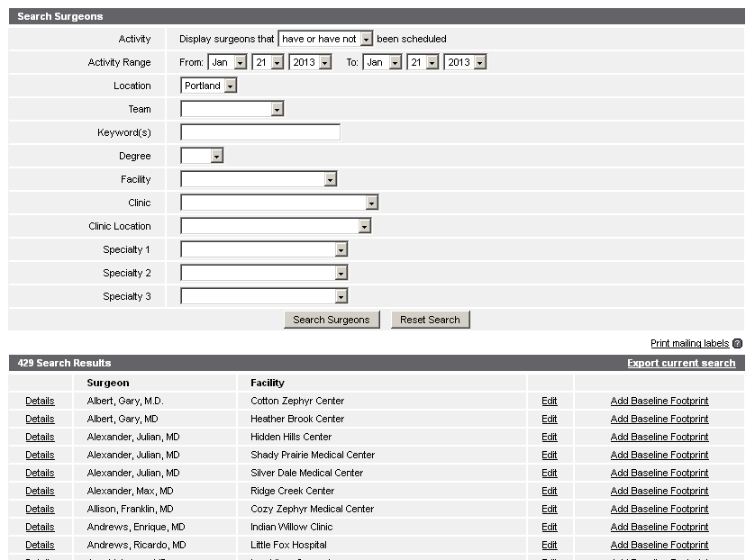Open the Location dropdown showing Portland

click(208, 86)
